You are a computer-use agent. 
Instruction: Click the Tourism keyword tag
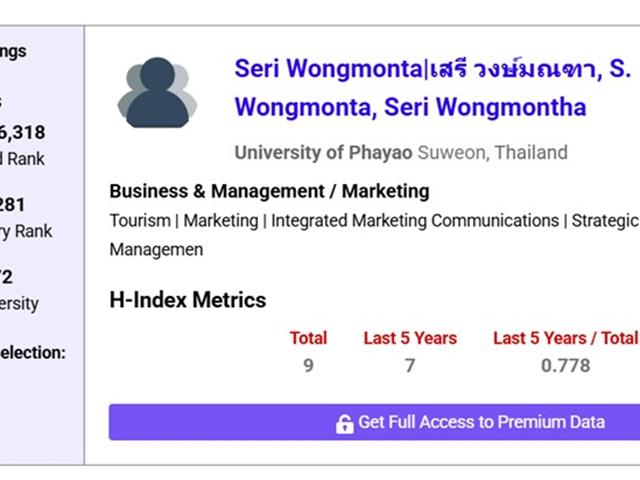tap(140, 221)
